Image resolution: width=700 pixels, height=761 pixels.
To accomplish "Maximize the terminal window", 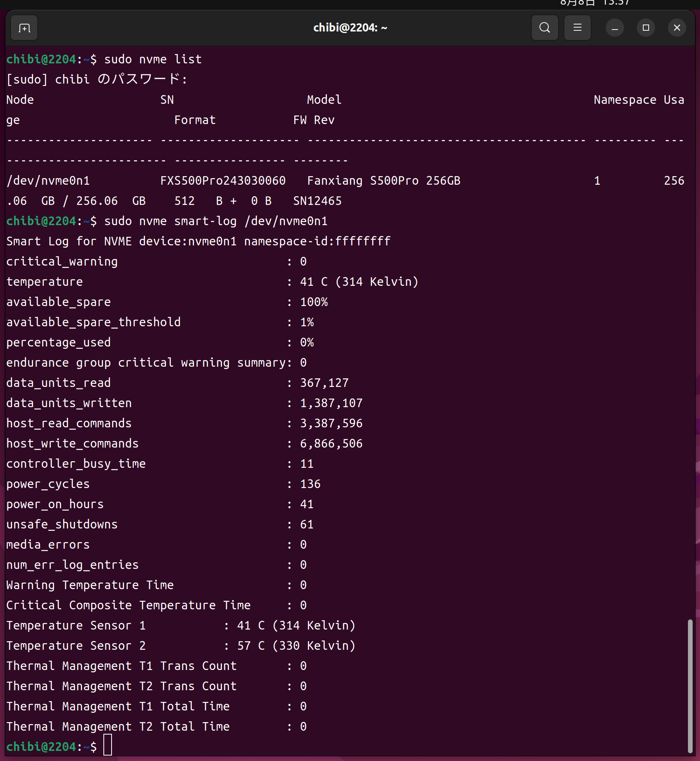I will 646,28.
